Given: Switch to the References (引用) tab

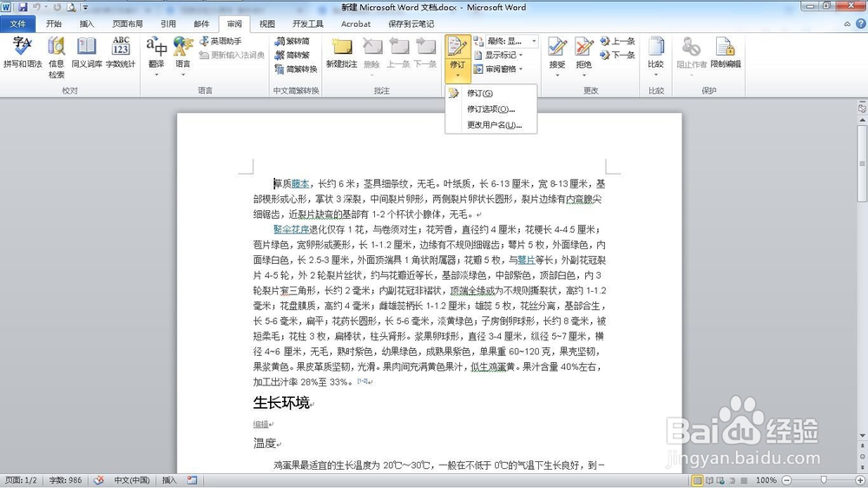Looking at the screenshot, I should tap(168, 23).
